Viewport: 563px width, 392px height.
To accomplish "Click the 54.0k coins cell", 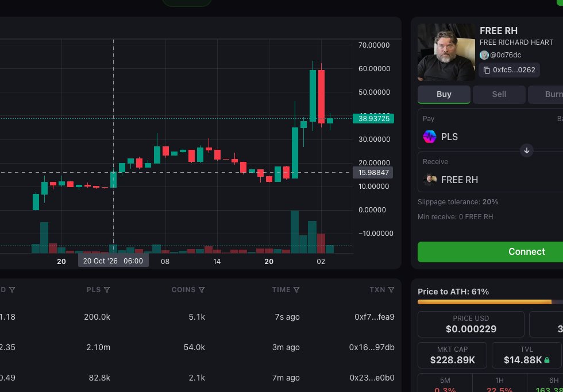I will point(194,348).
